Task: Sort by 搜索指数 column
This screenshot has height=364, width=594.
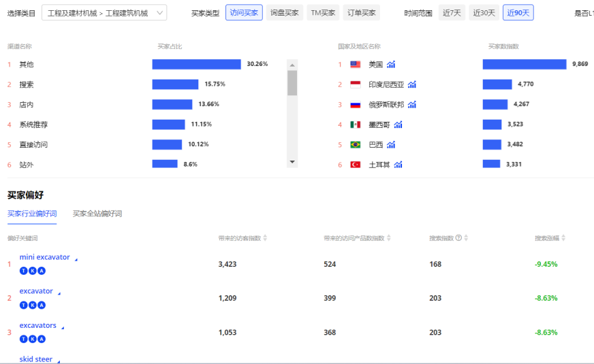Action: click(466, 238)
